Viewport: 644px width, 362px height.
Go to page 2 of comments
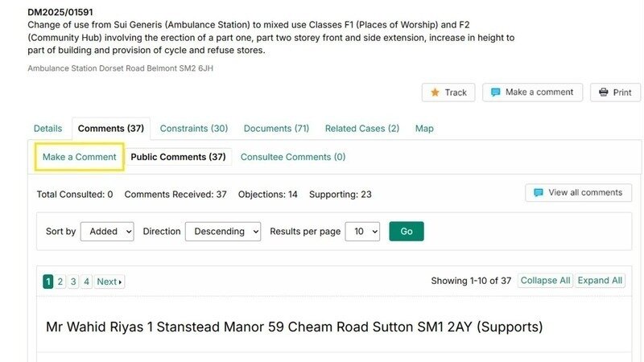[60, 282]
